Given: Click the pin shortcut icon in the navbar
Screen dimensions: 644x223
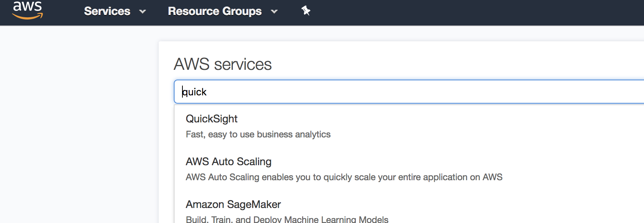Looking at the screenshot, I should (x=306, y=11).
